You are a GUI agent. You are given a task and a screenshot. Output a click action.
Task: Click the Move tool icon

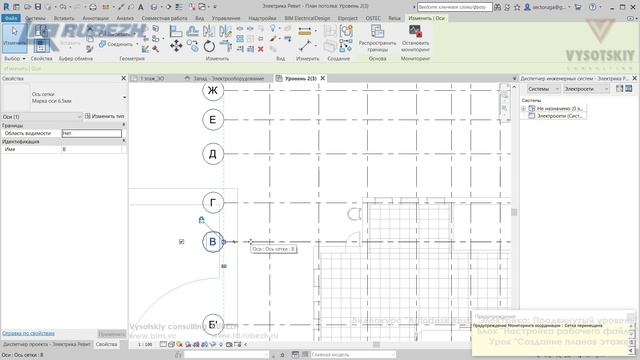coord(176,46)
